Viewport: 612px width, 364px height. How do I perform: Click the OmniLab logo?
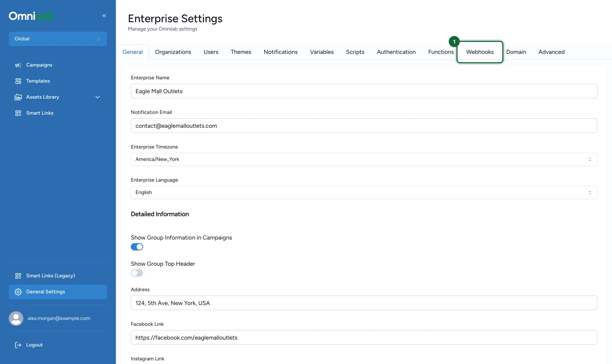[x=31, y=16]
